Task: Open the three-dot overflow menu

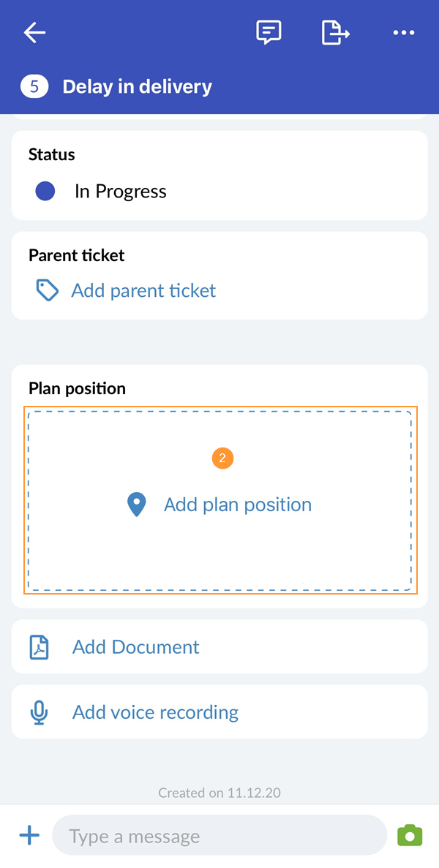Action: 404,32
